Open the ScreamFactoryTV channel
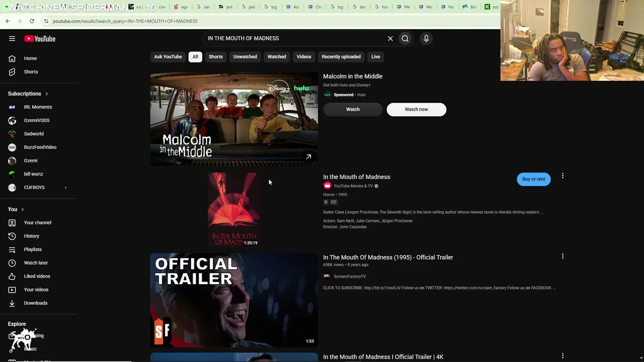Image resolution: width=644 pixels, height=362 pixels. point(350,277)
